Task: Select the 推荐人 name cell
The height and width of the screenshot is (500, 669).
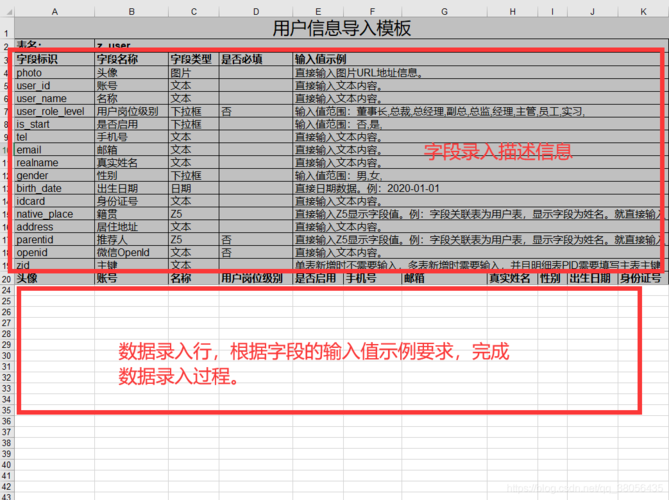Action: tap(131, 239)
